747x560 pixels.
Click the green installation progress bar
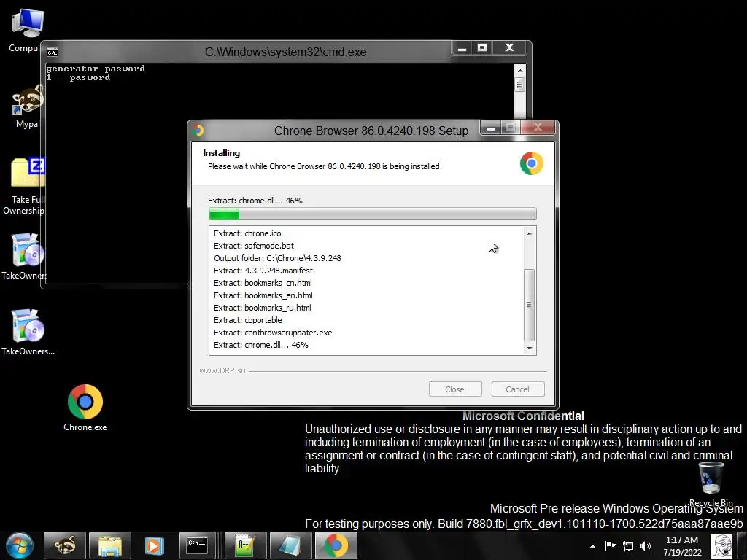[x=373, y=214]
